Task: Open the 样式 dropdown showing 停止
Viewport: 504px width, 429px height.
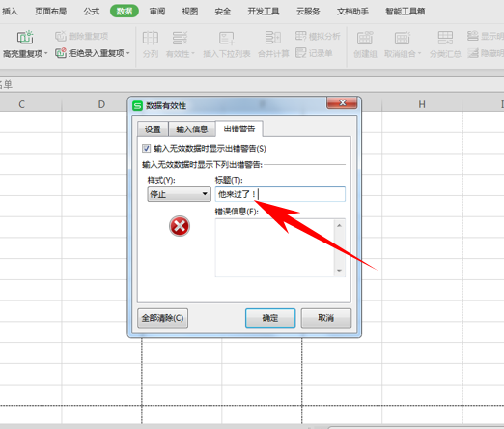Action: pyautogui.click(x=179, y=194)
